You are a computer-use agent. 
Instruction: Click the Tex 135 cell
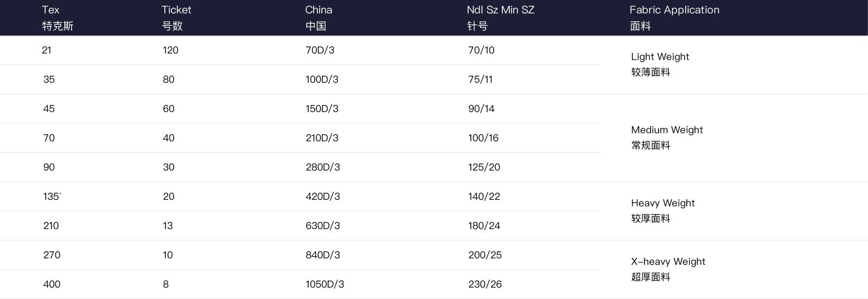coord(52,197)
